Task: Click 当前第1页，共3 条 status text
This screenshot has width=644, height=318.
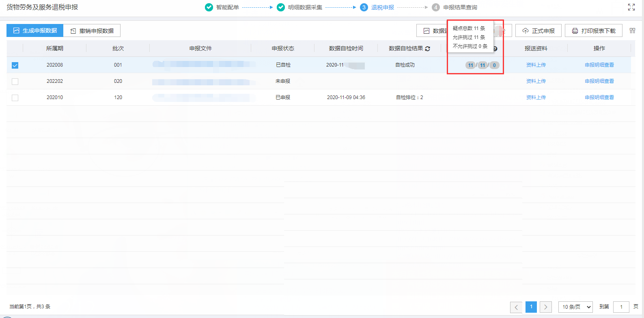Action: tap(30, 307)
